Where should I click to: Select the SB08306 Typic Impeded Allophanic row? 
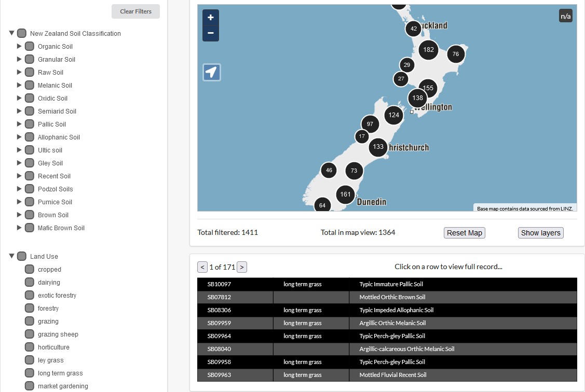coord(387,310)
